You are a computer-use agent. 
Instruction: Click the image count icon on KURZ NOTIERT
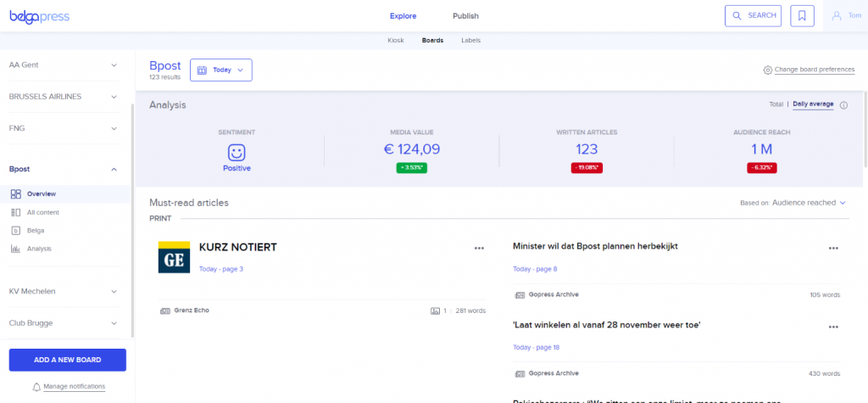pyautogui.click(x=435, y=311)
